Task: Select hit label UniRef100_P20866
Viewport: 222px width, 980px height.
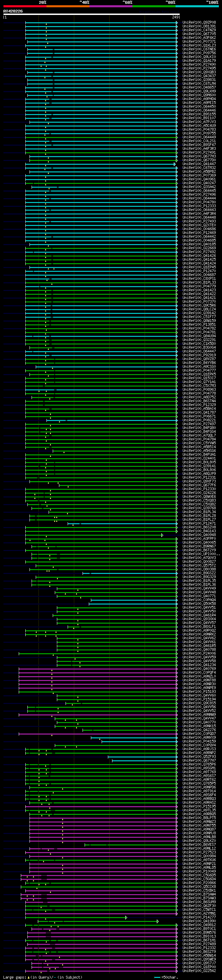Action: (199, 883)
